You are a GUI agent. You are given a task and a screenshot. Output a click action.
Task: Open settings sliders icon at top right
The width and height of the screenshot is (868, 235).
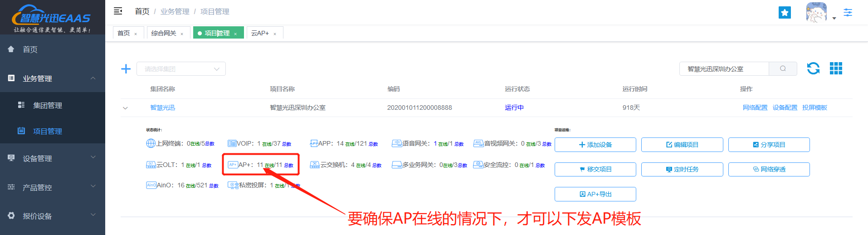(x=848, y=13)
